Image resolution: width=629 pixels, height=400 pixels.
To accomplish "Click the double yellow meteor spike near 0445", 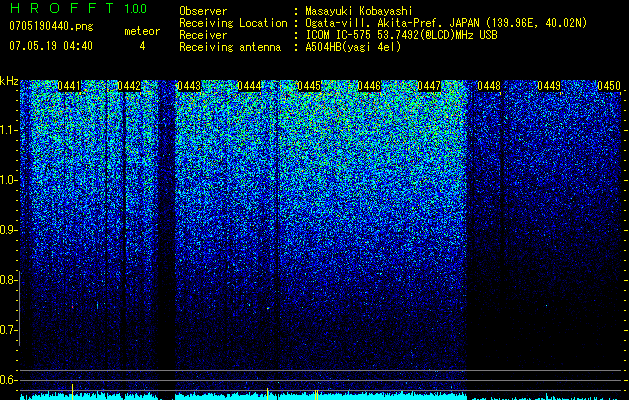I will click(317, 395).
